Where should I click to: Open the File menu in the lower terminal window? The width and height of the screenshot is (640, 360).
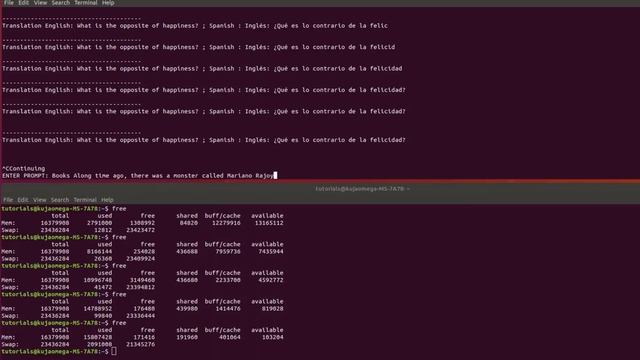point(8,200)
